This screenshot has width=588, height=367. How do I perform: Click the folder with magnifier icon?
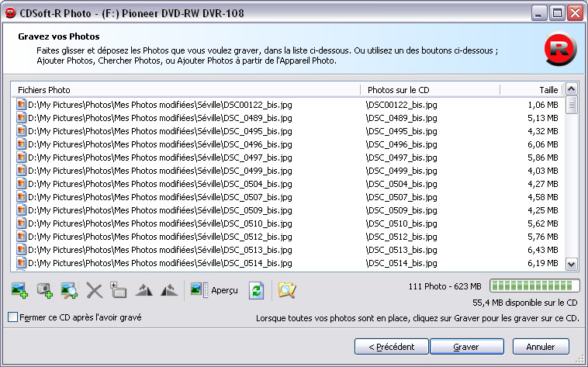(287, 290)
